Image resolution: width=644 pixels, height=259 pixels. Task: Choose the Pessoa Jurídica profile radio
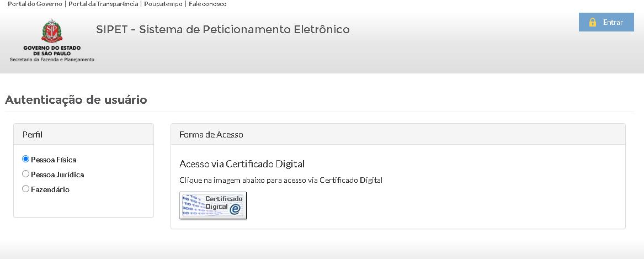(x=25, y=174)
